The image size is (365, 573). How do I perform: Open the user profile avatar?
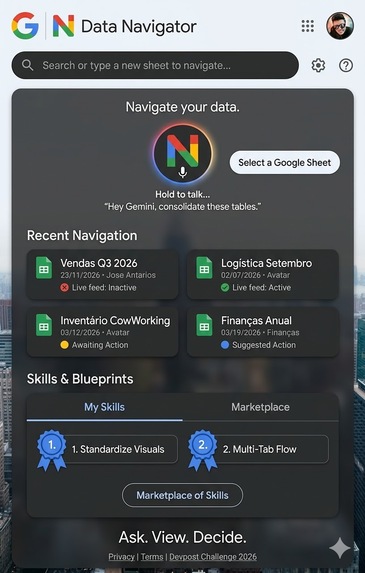(340, 26)
